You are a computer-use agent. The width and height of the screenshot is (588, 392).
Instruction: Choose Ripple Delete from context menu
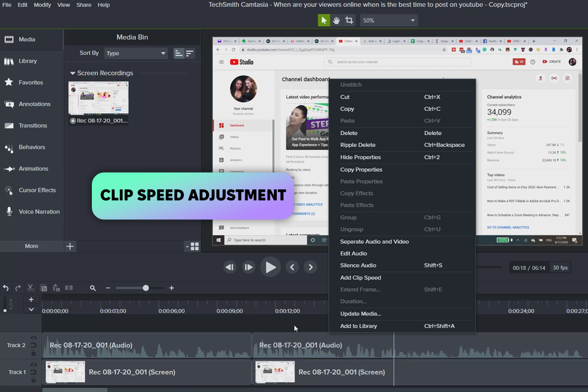tap(402, 145)
